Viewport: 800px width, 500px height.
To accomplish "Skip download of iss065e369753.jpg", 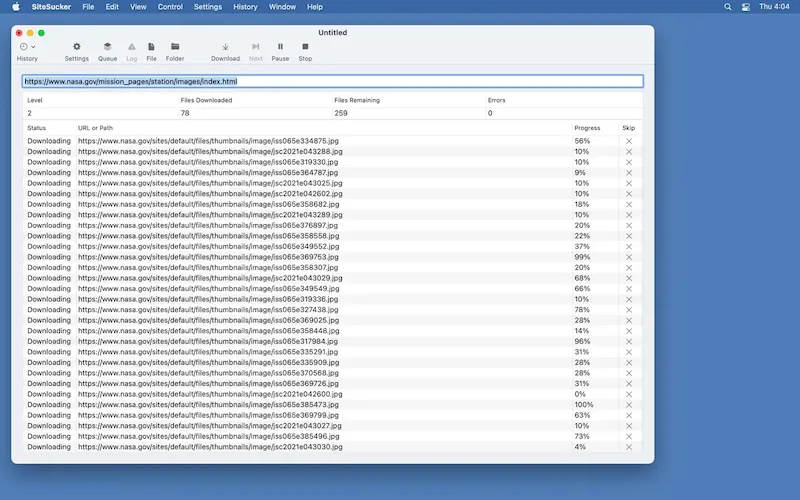I will [629, 257].
